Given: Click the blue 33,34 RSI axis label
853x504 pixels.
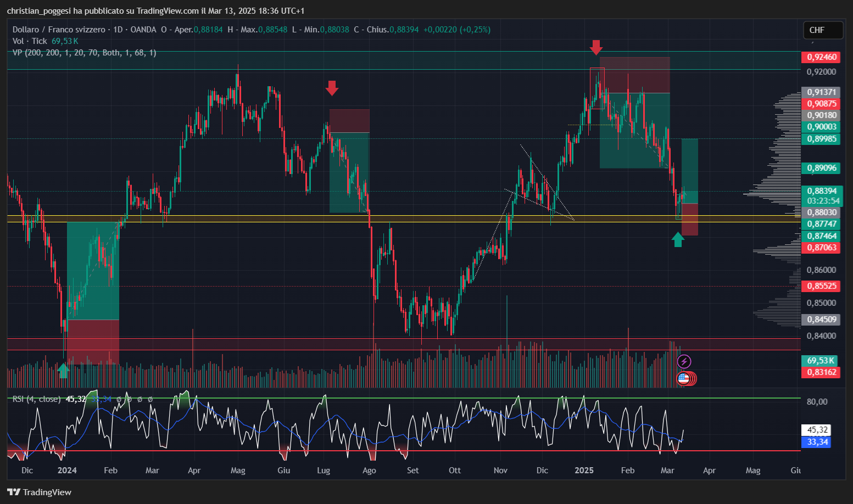Looking at the screenshot, I should [x=816, y=442].
